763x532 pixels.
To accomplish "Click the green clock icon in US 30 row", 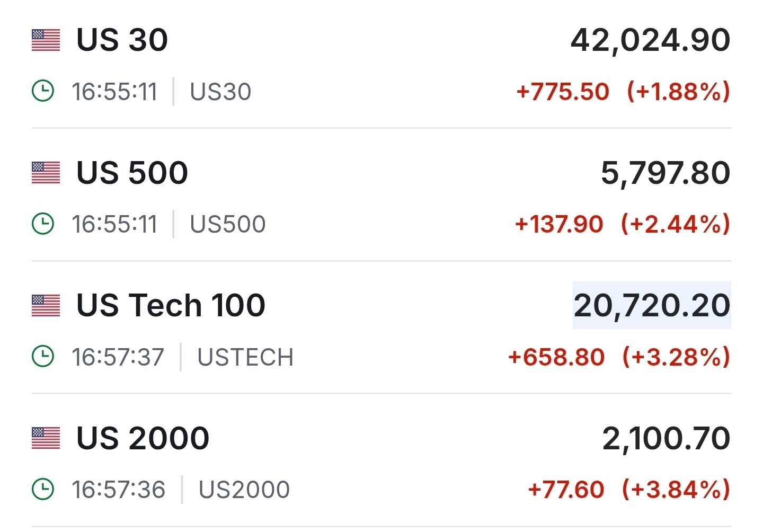I will [x=43, y=91].
